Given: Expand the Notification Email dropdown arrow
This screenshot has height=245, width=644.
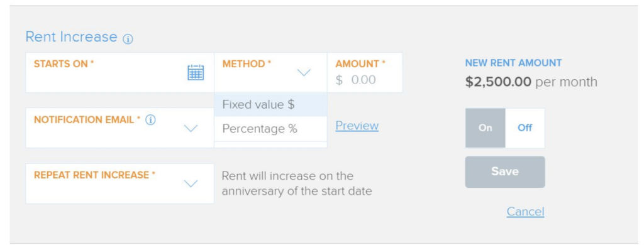Looking at the screenshot, I should pos(191,128).
